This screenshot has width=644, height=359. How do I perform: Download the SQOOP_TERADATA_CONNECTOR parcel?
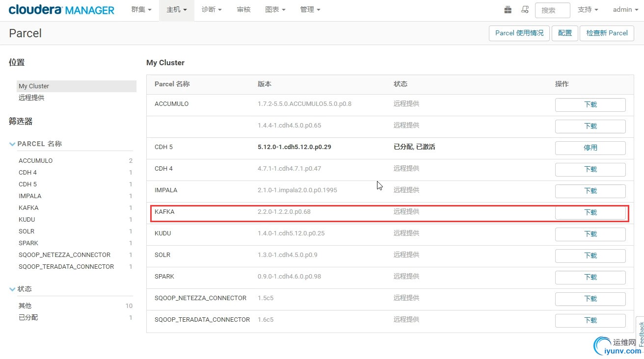(590, 320)
